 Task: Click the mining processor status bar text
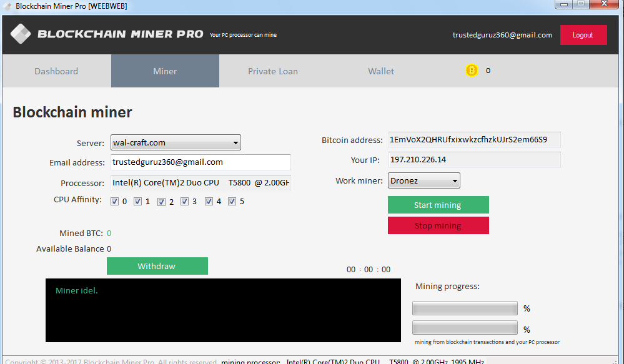tap(352, 362)
